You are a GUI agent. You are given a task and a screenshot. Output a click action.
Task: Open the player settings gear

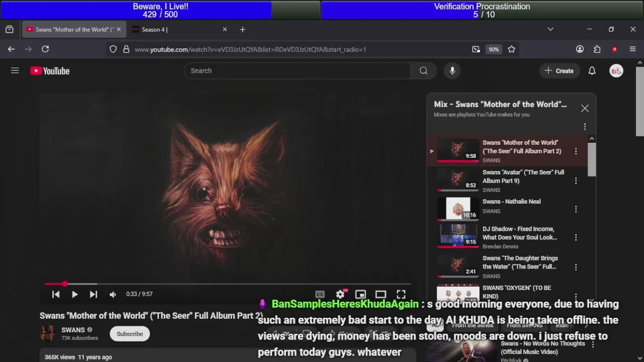(x=341, y=294)
